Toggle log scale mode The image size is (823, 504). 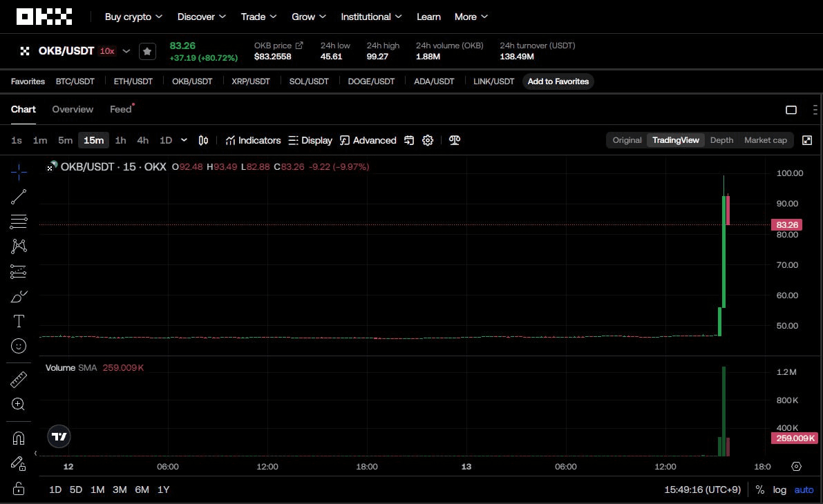(779, 490)
